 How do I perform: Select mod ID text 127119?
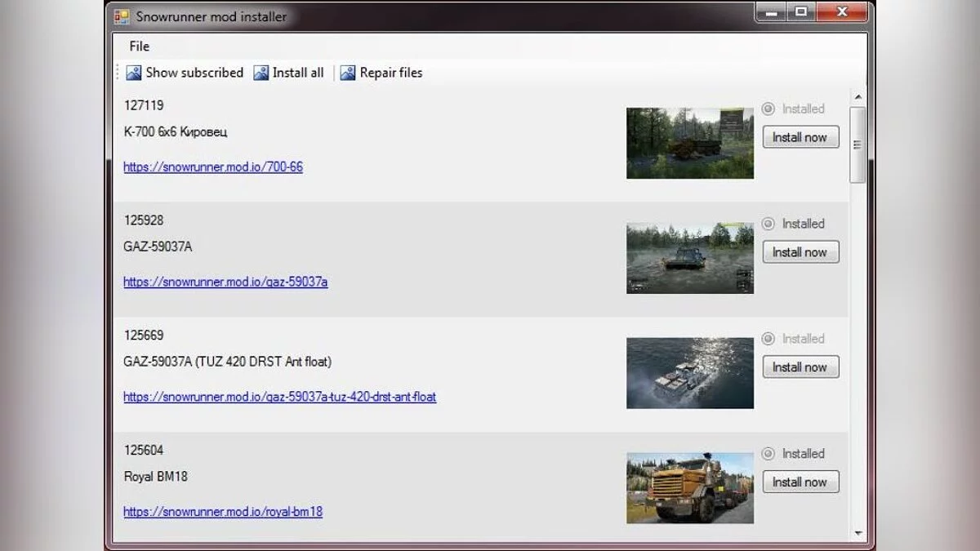pos(144,105)
